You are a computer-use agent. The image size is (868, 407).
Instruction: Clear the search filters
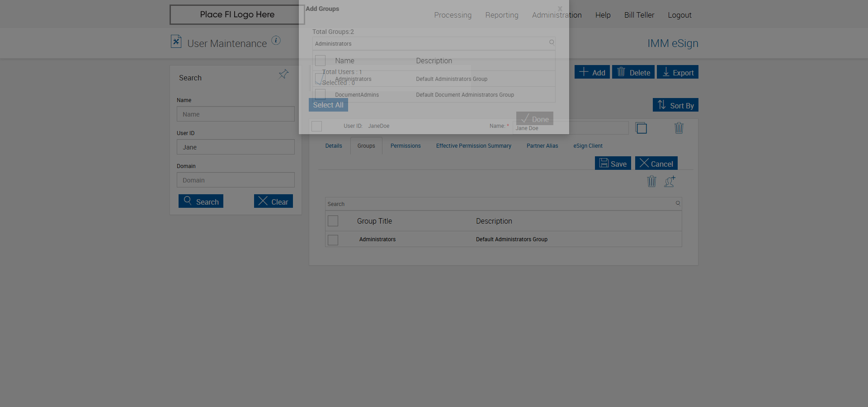tap(274, 201)
